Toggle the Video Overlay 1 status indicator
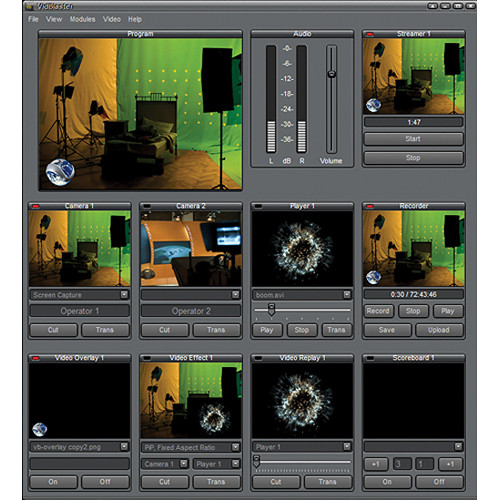Viewport: 500px width, 500px height. [x=35, y=358]
